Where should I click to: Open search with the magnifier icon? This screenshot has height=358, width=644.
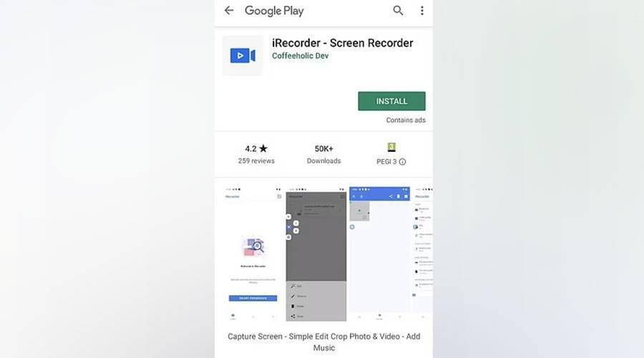click(x=398, y=10)
